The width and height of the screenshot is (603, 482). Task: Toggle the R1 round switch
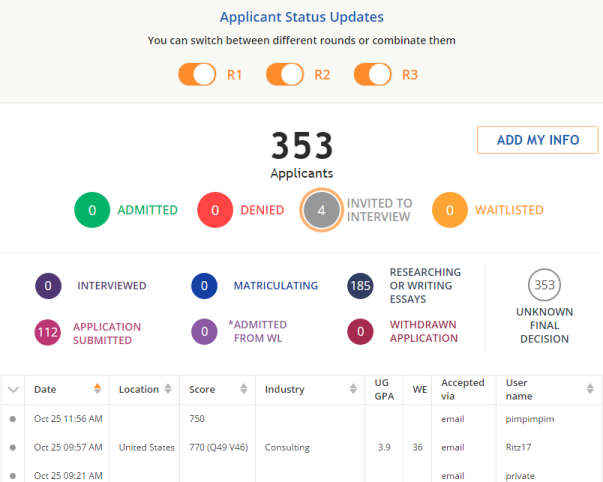coord(197,74)
